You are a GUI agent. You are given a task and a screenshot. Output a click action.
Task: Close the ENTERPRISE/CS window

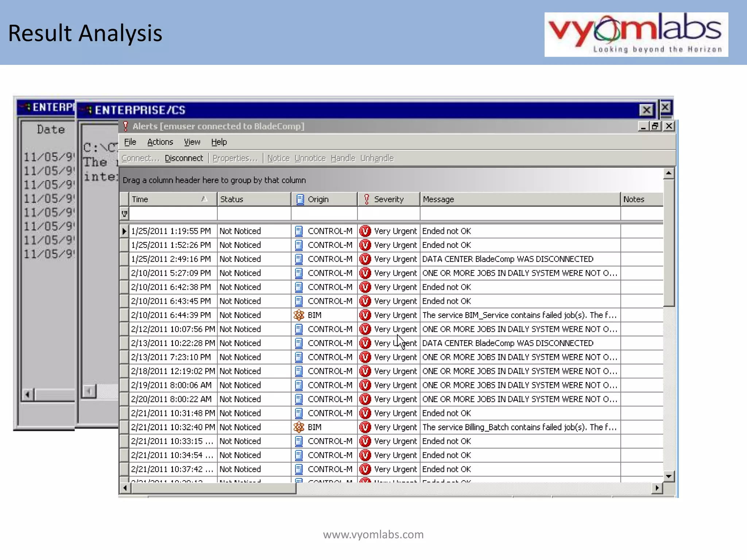[646, 110]
